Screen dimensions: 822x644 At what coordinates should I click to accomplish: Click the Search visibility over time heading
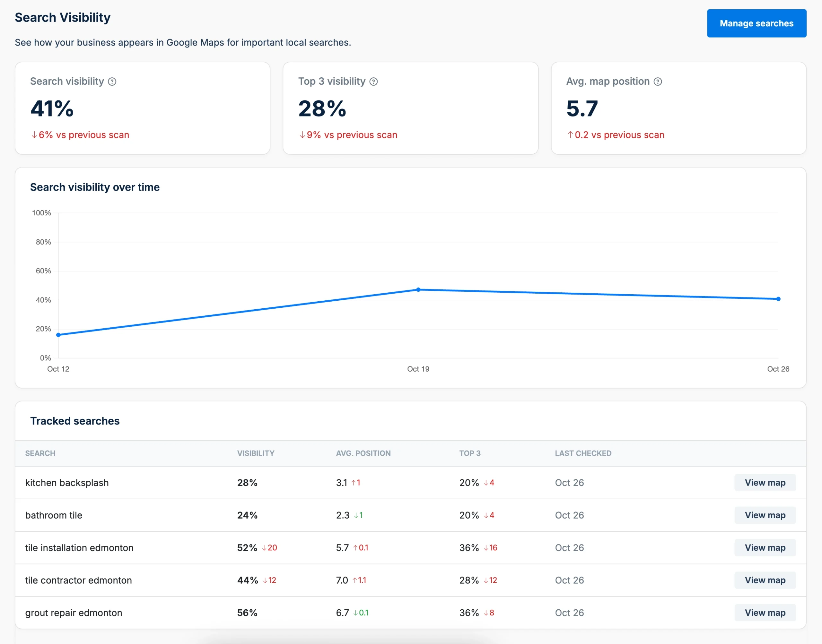pos(95,187)
